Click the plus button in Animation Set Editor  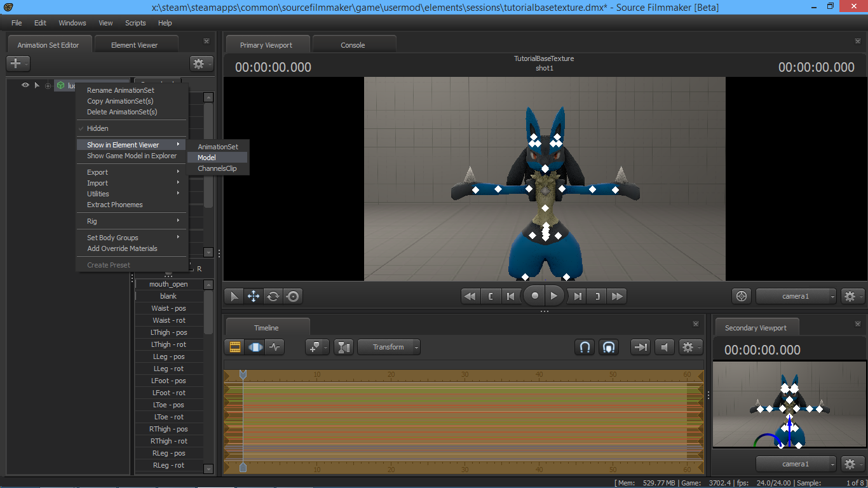pyautogui.click(x=17, y=64)
